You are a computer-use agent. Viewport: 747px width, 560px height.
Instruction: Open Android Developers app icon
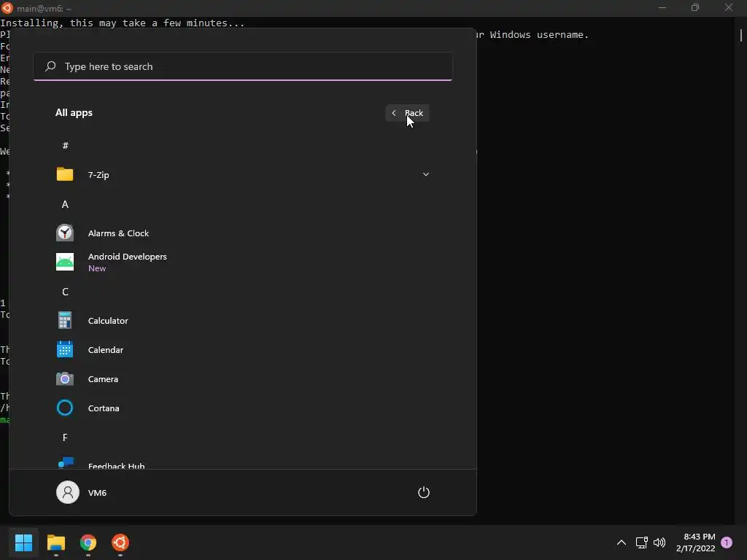(x=65, y=262)
